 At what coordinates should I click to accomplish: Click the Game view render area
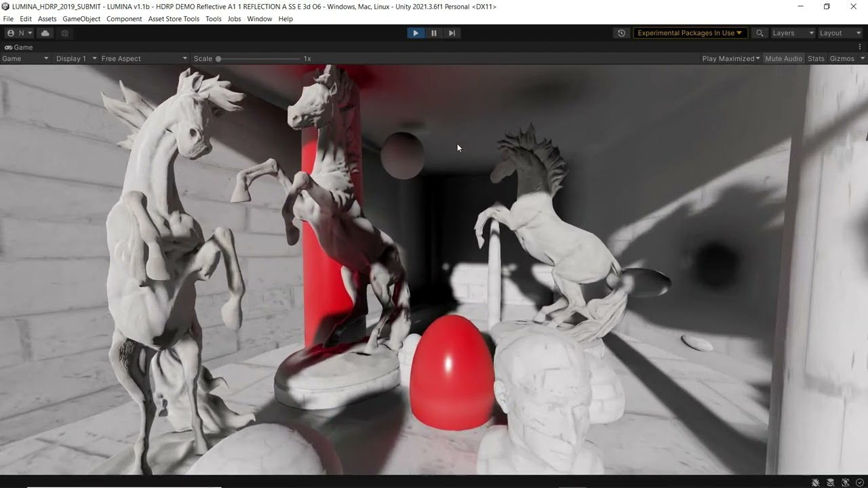pos(434,270)
